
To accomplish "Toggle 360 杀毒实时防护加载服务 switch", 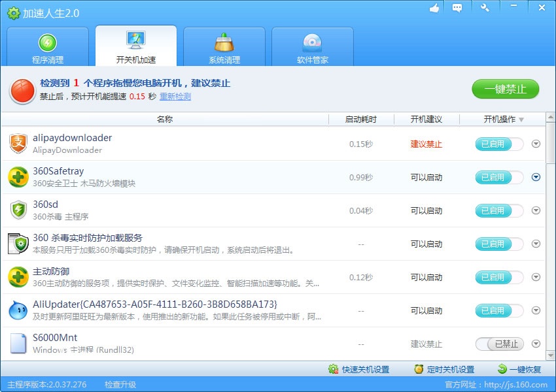I will click(499, 244).
